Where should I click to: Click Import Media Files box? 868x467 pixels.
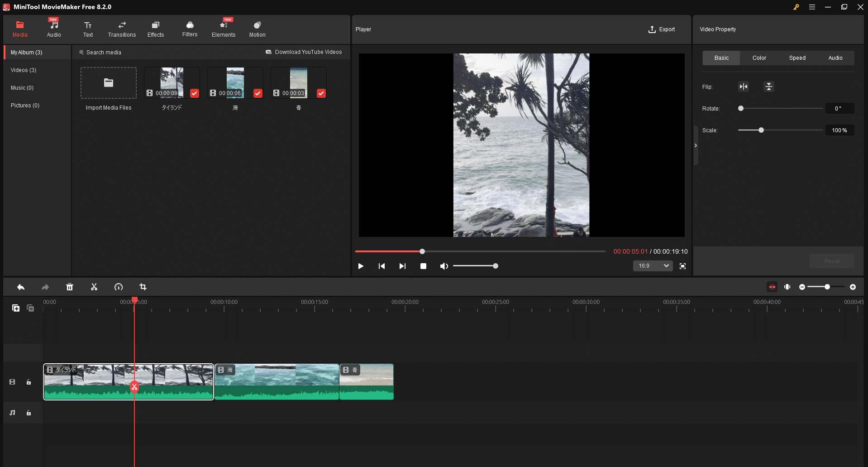(x=109, y=83)
